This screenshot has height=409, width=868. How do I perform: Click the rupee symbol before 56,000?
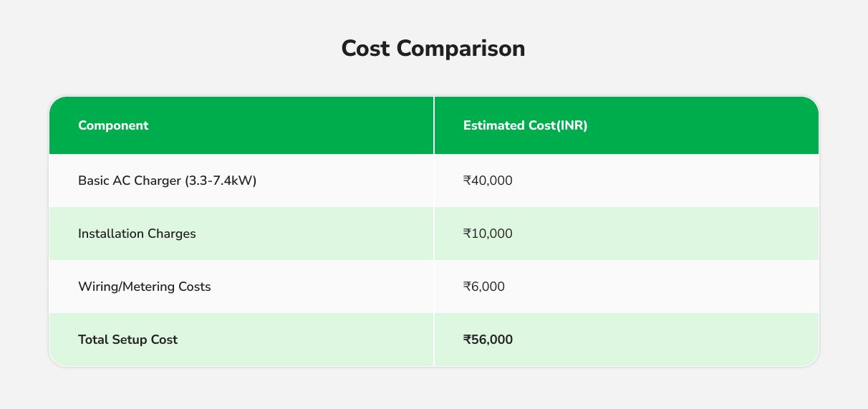[467, 340]
